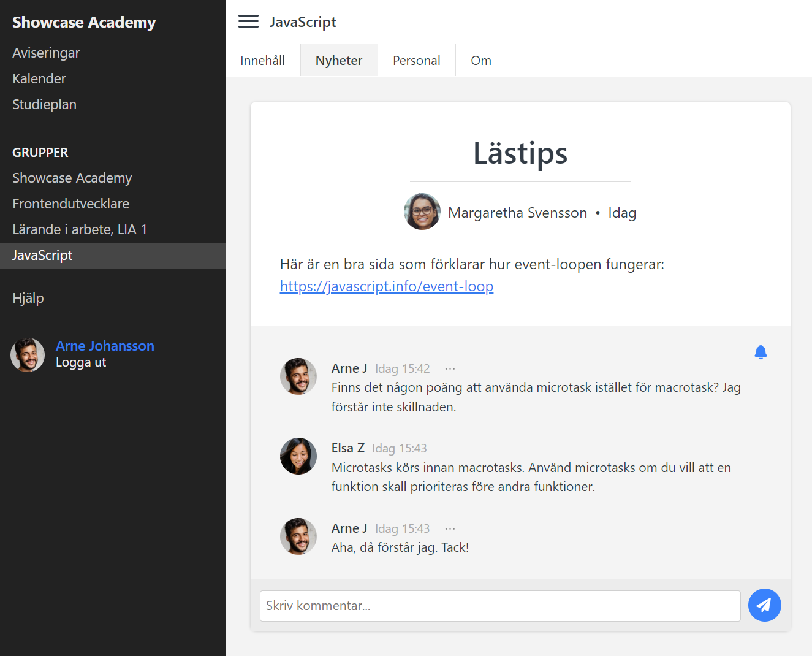The height and width of the screenshot is (656, 812).
Task: Select the Frontendutvecklare group
Action: pos(70,204)
